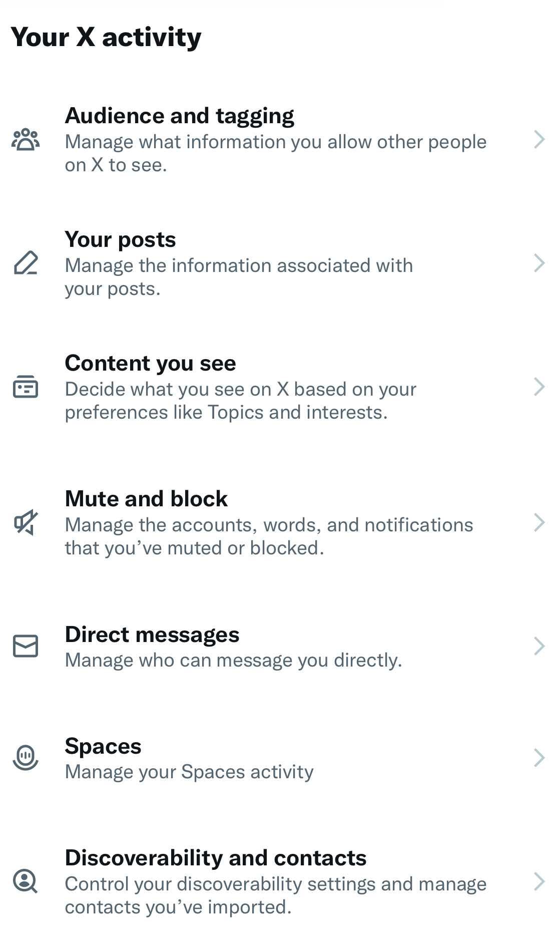Viewport: 560px width, 949px height.
Task: Select the Your posts menu title
Action: (120, 239)
